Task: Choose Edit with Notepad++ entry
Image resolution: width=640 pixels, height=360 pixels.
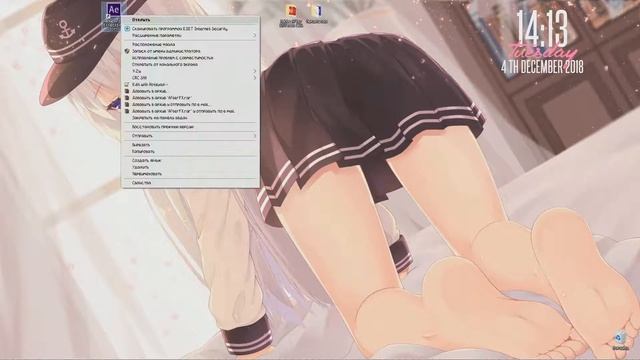Action: click(190, 84)
